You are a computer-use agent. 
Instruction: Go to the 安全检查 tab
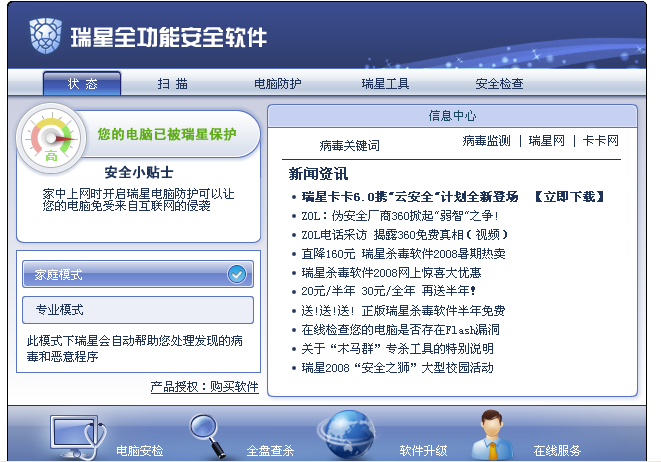click(x=499, y=83)
